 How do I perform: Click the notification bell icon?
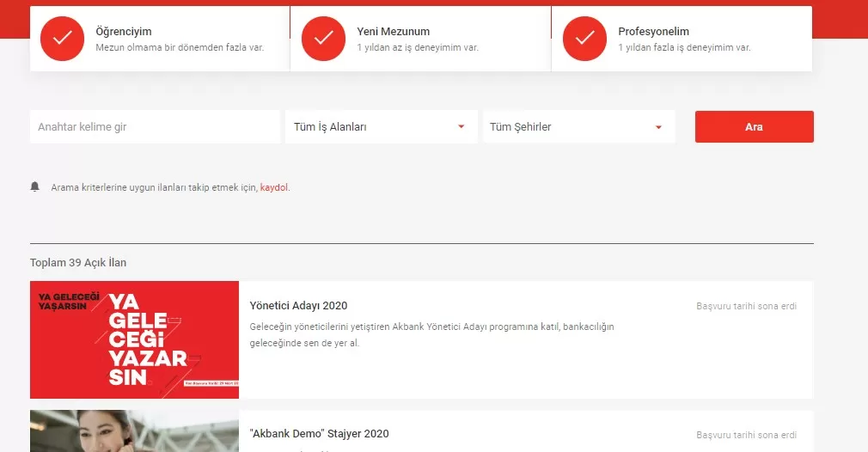point(35,186)
